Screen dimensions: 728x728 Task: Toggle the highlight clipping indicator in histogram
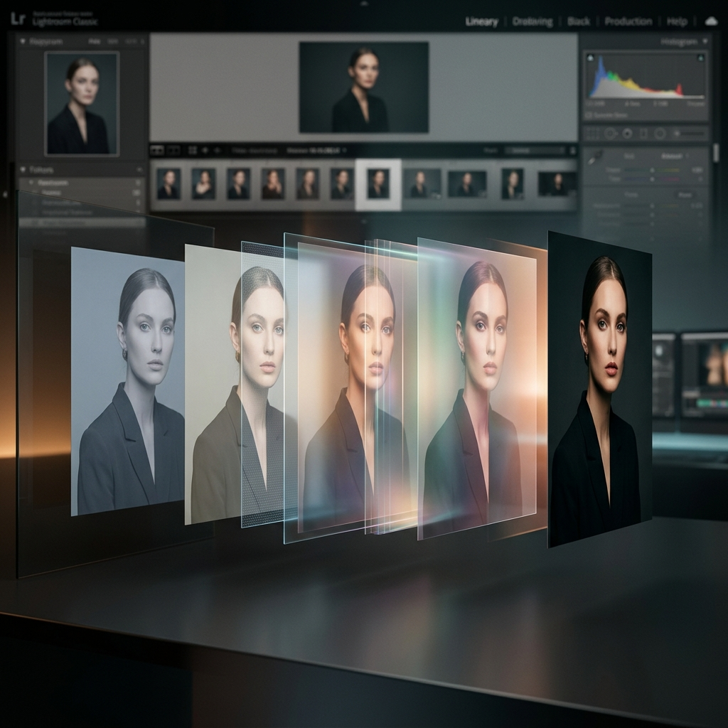700,58
